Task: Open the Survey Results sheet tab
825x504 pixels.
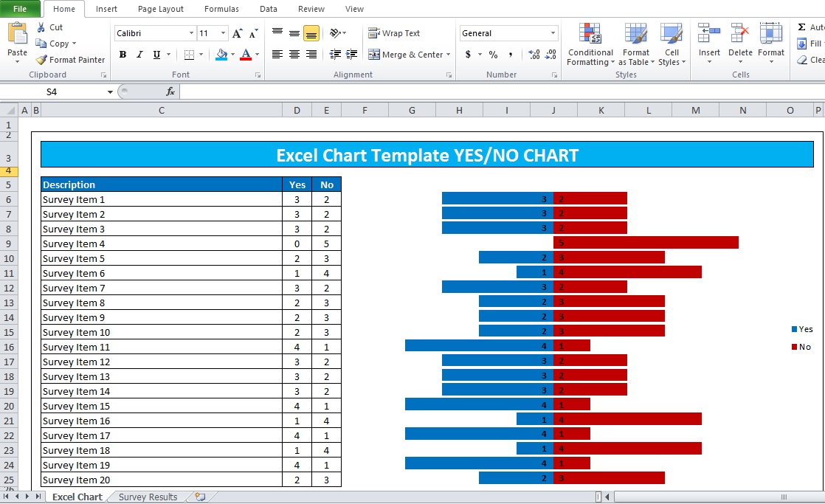Action: coord(148,497)
